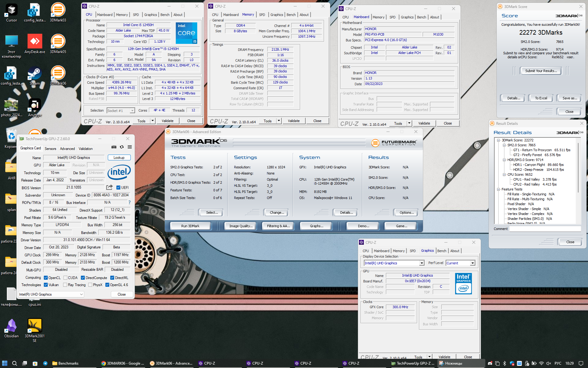
Task: Click the Windows Start button
Action: coord(5,363)
